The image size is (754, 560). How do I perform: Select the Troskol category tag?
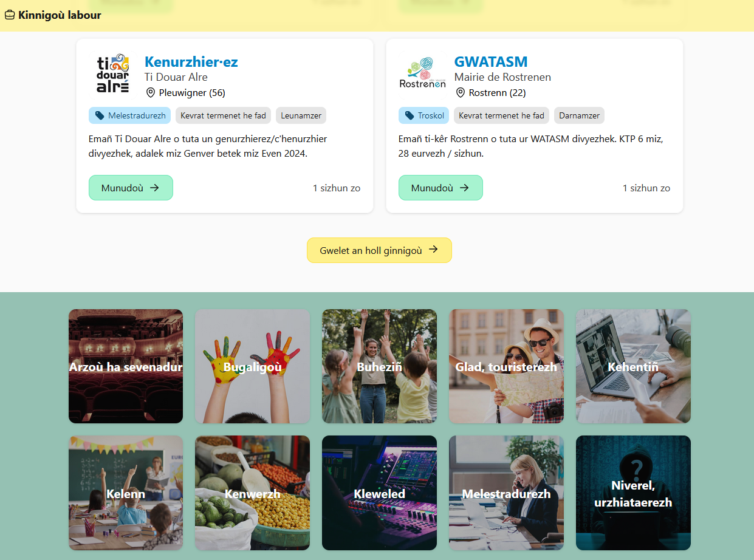point(423,115)
